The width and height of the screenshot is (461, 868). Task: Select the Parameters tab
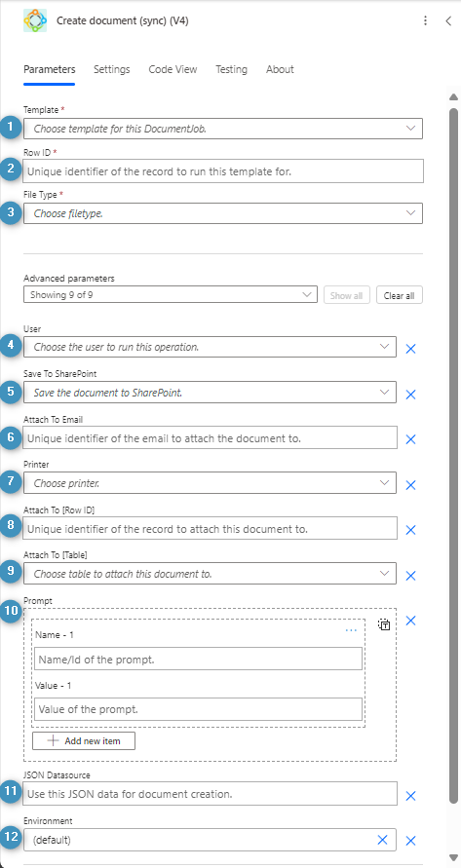50,69
